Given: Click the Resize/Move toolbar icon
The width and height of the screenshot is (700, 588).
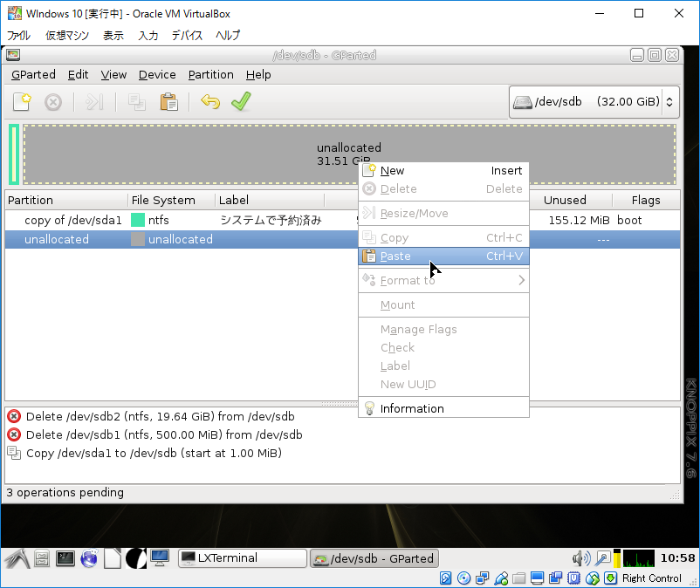Looking at the screenshot, I should (94, 102).
